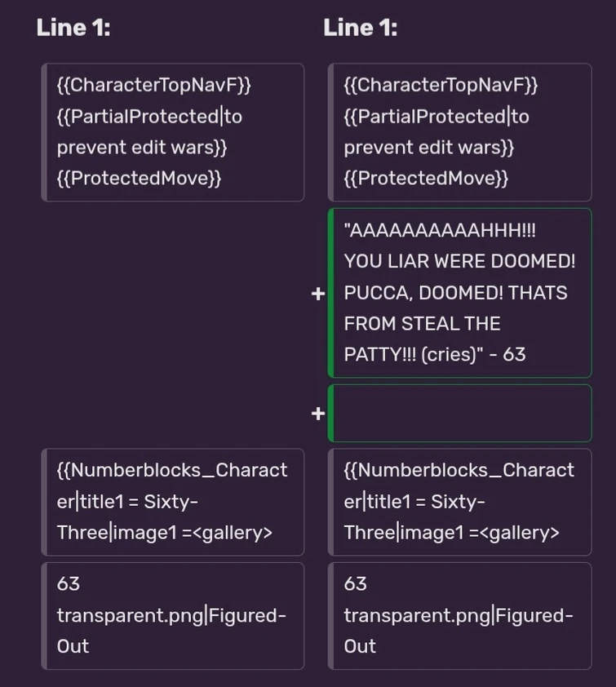Image resolution: width=616 pixels, height=687 pixels.
Task: Click the YOU LIAR WERE DOOMED line
Action: [x=459, y=261]
